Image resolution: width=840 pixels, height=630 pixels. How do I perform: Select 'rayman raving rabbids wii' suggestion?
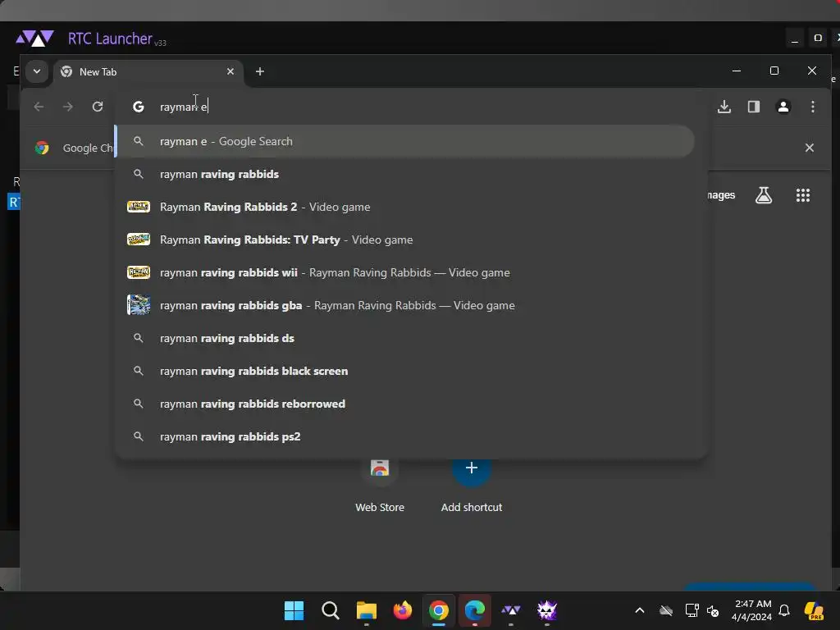[x=405, y=272]
